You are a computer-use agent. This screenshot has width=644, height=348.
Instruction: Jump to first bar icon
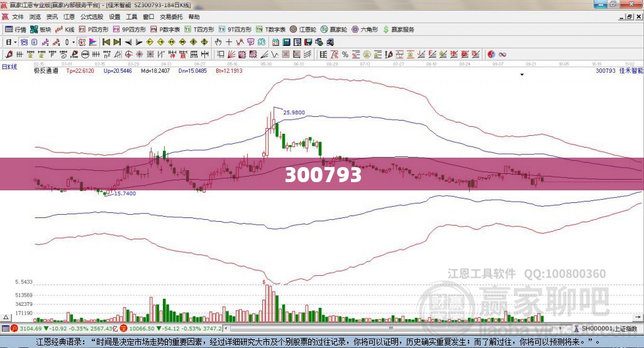click(106, 42)
